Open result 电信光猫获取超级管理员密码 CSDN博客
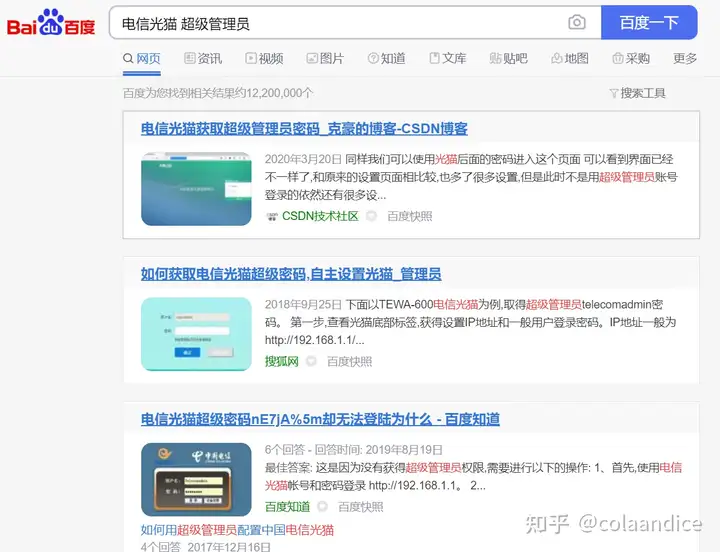Screen dimensions: 720x552 [x=304, y=129]
